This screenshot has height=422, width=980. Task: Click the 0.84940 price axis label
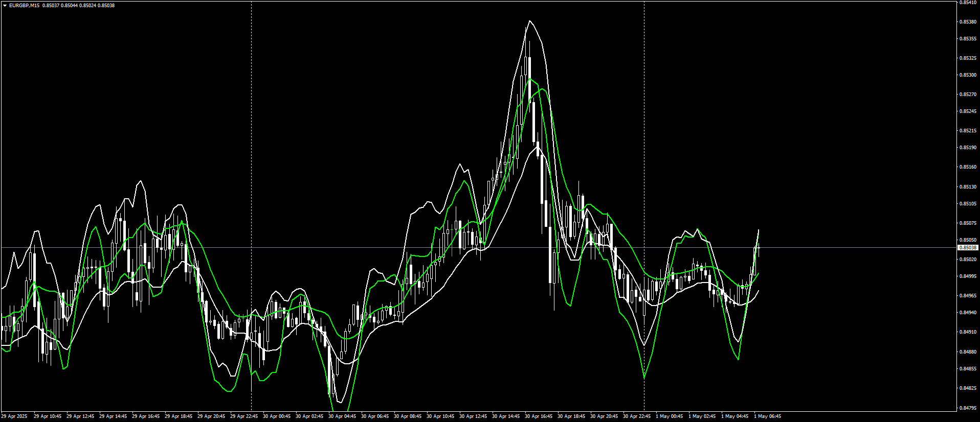(x=968, y=313)
